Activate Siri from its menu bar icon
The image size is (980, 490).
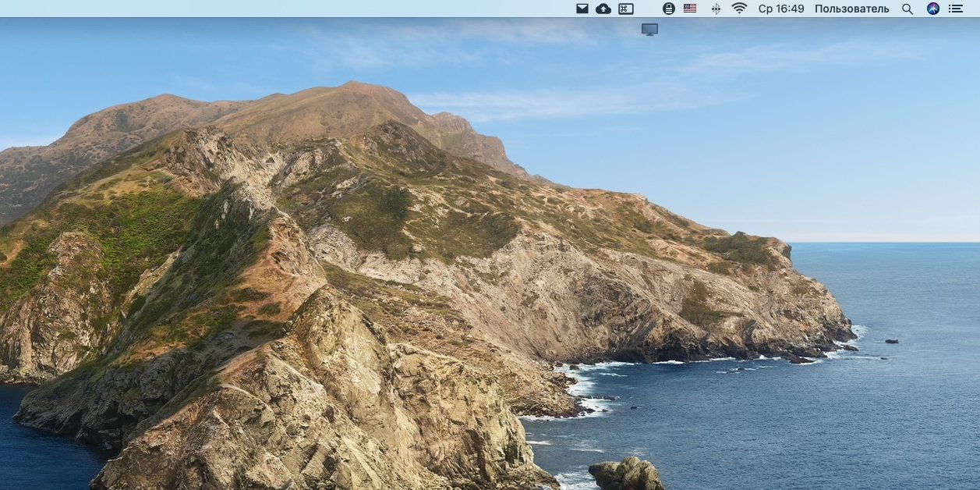[x=932, y=9]
